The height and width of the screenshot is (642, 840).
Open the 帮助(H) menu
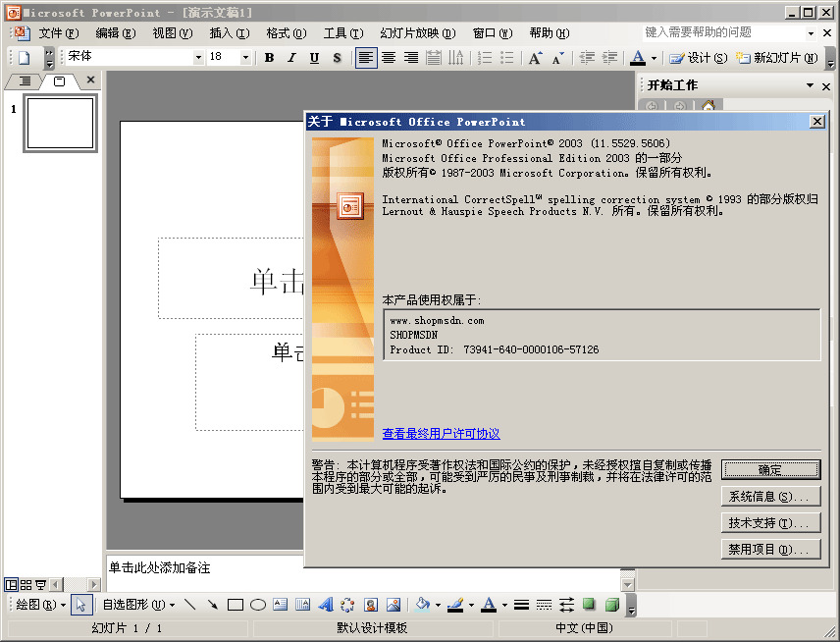click(550, 33)
